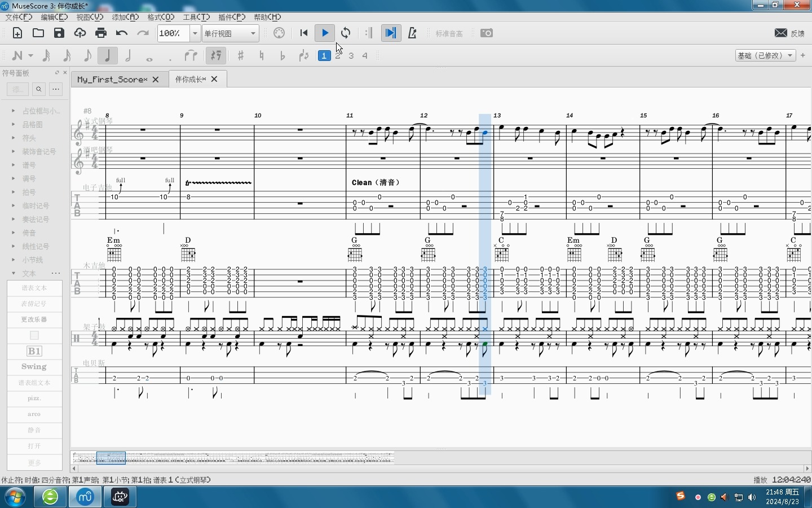Image resolution: width=812 pixels, height=508 pixels.
Task: Toggle image capture with the camera icon
Action: tap(487, 33)
